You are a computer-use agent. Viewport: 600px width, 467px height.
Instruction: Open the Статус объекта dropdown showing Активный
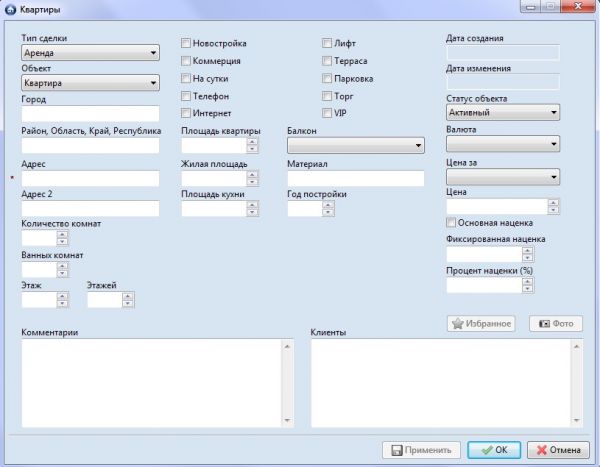(x=503, y=113)
